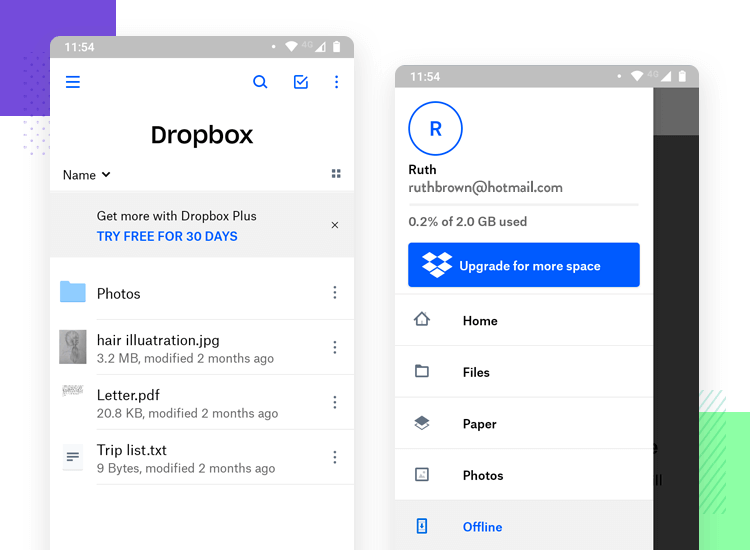
Task: Tap the Wi-Fi status icon on right phone
Action: (x=637, y=76)
